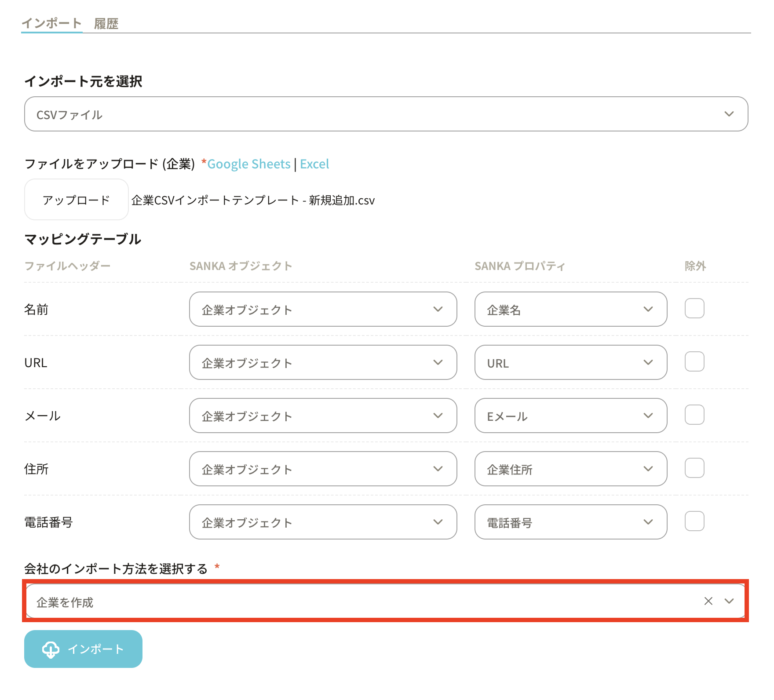Image resolution: width=774 pixels, height=700 pixels.
Task: Click chevron icon of CSVファイル source selector
Action: pyautogui.click(x=729, y=114)
